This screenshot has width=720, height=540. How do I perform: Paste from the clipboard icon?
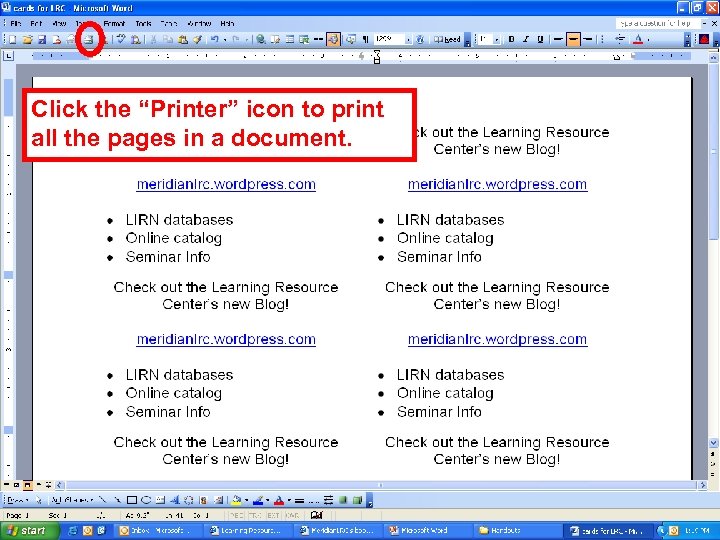(183, 39)
